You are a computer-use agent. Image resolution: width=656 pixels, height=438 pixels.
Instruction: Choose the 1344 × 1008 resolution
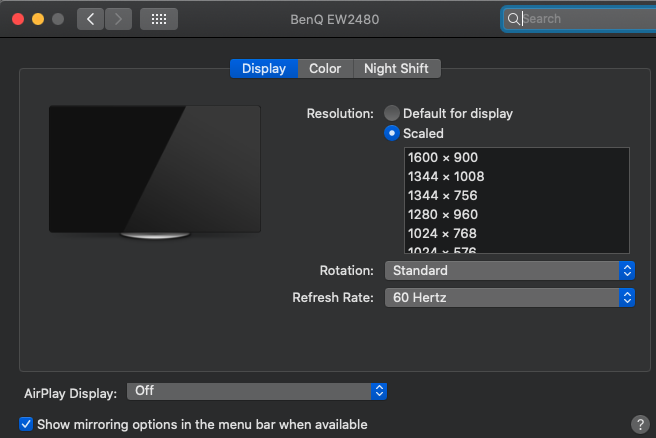517,177
